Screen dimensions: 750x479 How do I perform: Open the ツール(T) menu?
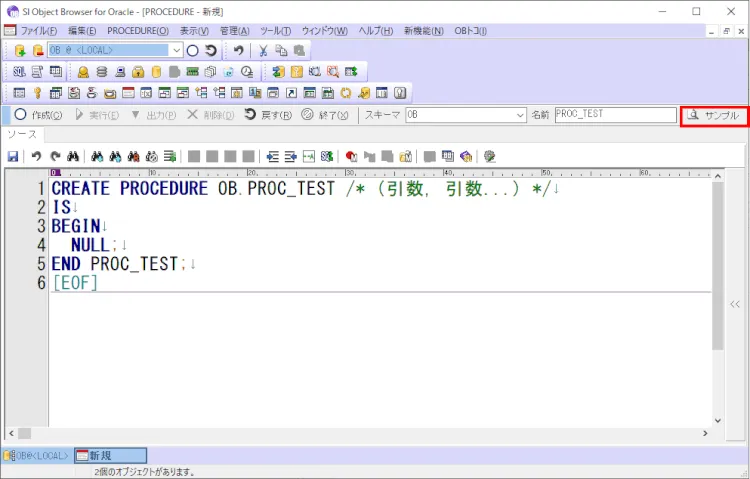point(276,31)
